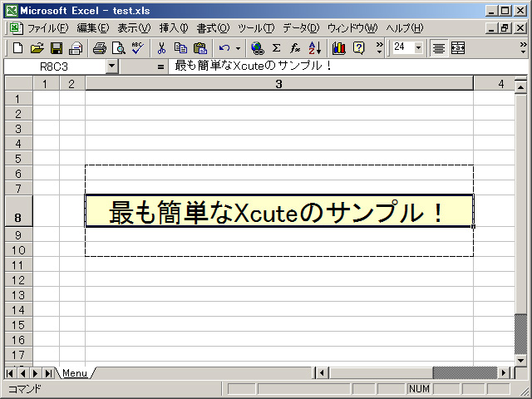Save the workbook with the floppy icon
Viewport: 532px width, 399px height.
[57, 48]
